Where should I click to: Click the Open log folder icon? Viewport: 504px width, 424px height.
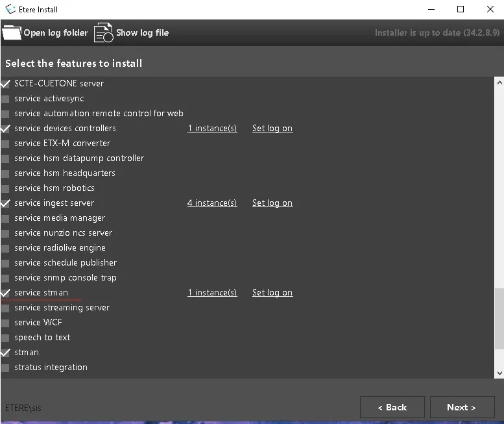click(12, 32)
